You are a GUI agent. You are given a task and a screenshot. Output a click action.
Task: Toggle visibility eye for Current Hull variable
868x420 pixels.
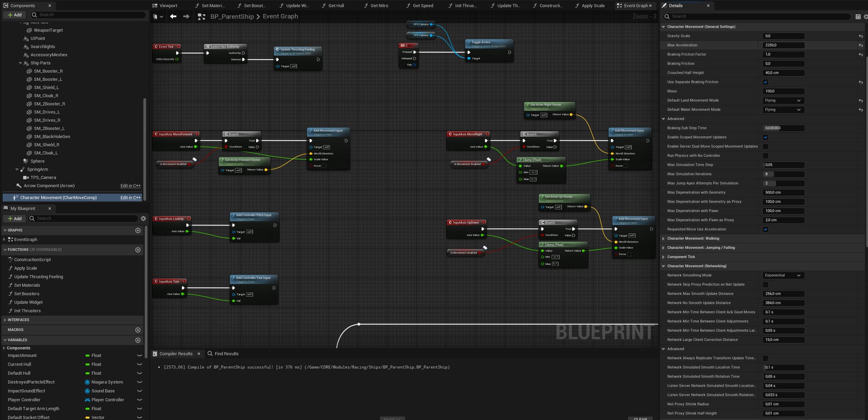point(139,364)
